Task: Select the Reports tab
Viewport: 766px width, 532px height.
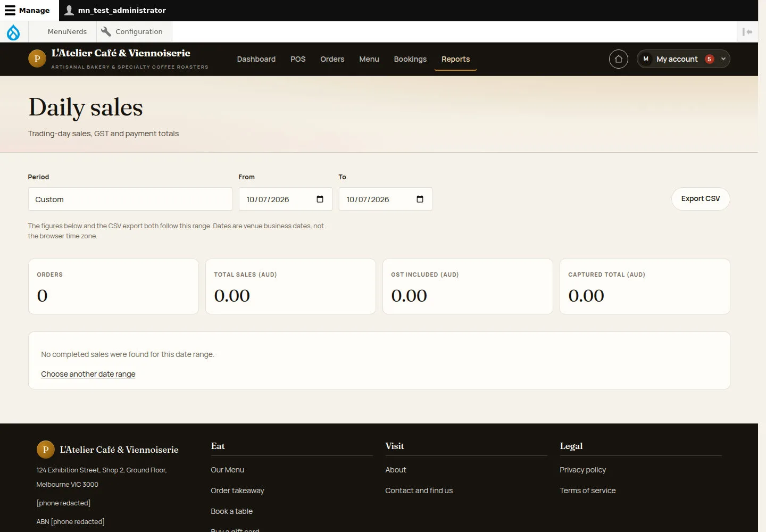Action: [x=456, y=59]
